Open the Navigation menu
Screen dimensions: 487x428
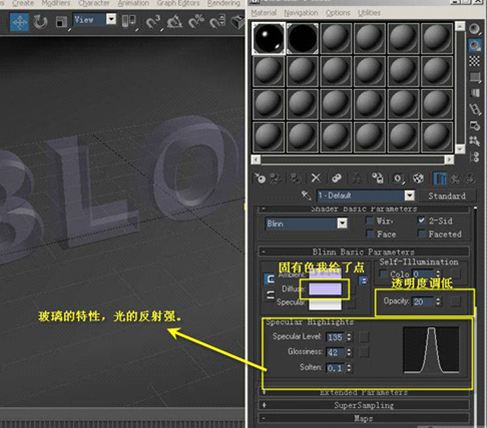click(x=301, y=13)
